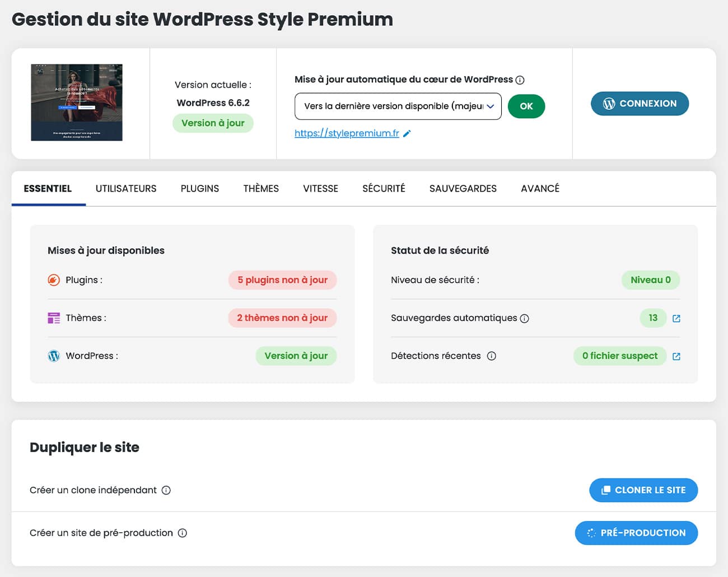Click the WordPress icon in updates list
Viewport: 728px width, 577px height.
[53, 355]
